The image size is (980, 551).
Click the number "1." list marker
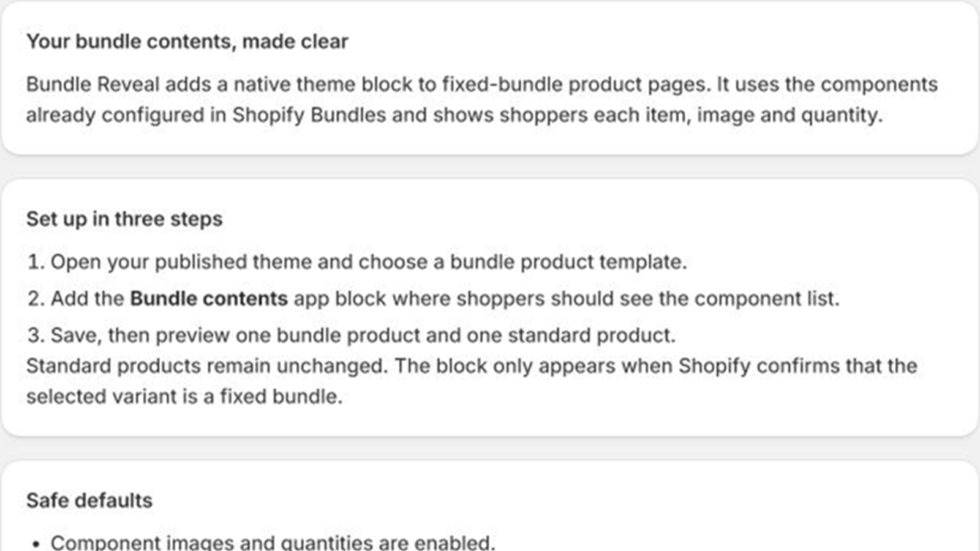coord(36,262)
